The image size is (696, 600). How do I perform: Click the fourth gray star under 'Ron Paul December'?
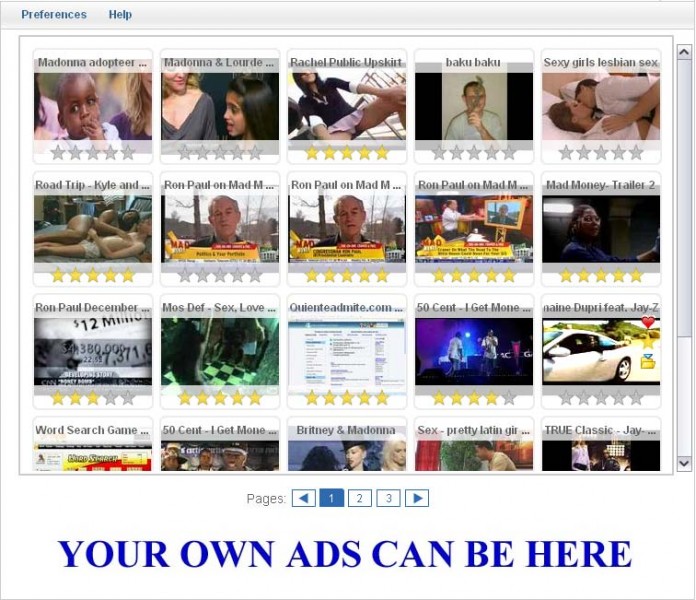[x=111, y=398]
